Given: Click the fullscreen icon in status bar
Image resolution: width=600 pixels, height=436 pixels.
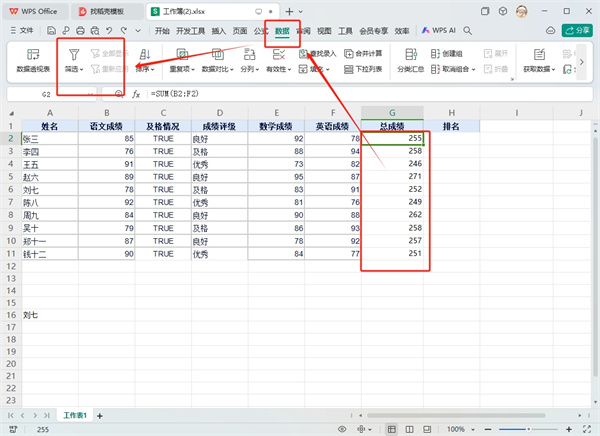Looking at the screenshot, I should (x=587, y=429).
